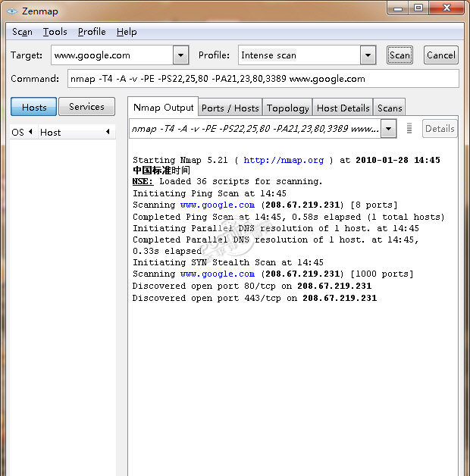Viewport: 470px width, 476px height.
Task: Click the output highlight options lines icon
Action: pos(409,128)
